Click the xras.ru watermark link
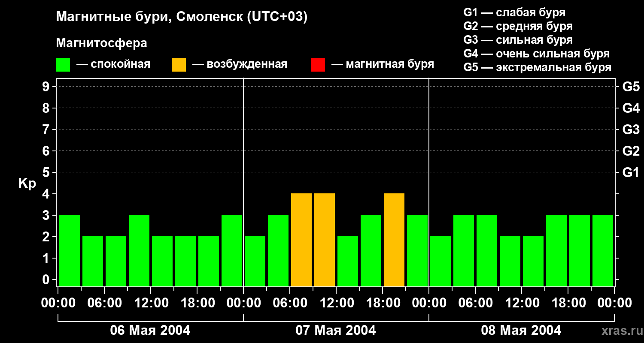 (x=620, y=331)
